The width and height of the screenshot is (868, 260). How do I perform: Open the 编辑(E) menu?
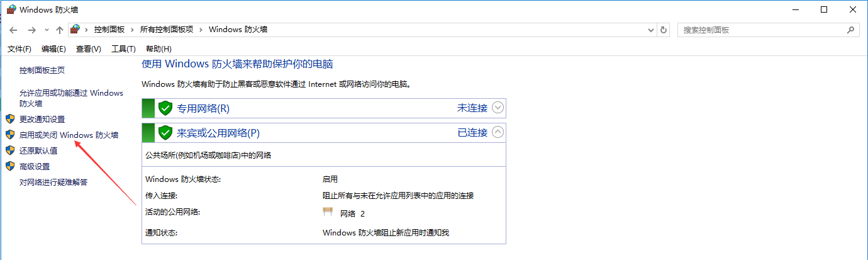[53, 49]
